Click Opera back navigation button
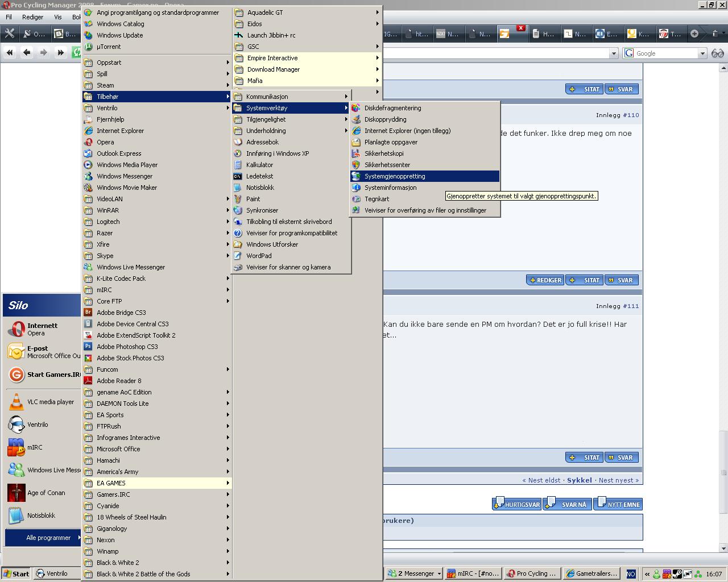The height and width of the screenshot is (582, 728). [x=26, y=53]
